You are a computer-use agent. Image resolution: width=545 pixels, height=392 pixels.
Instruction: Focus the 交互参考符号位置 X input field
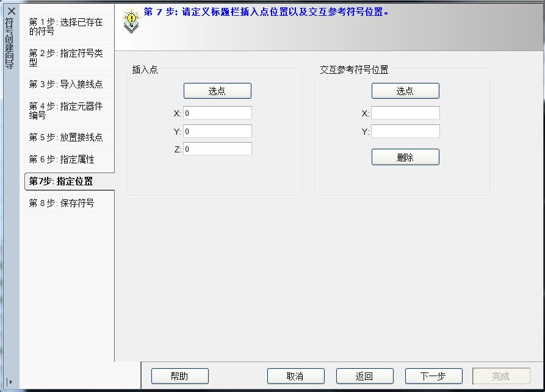(405, 113)
